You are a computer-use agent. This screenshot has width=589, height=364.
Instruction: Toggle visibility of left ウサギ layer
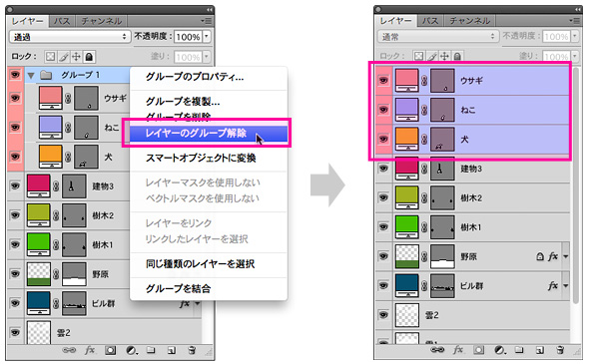15,98
